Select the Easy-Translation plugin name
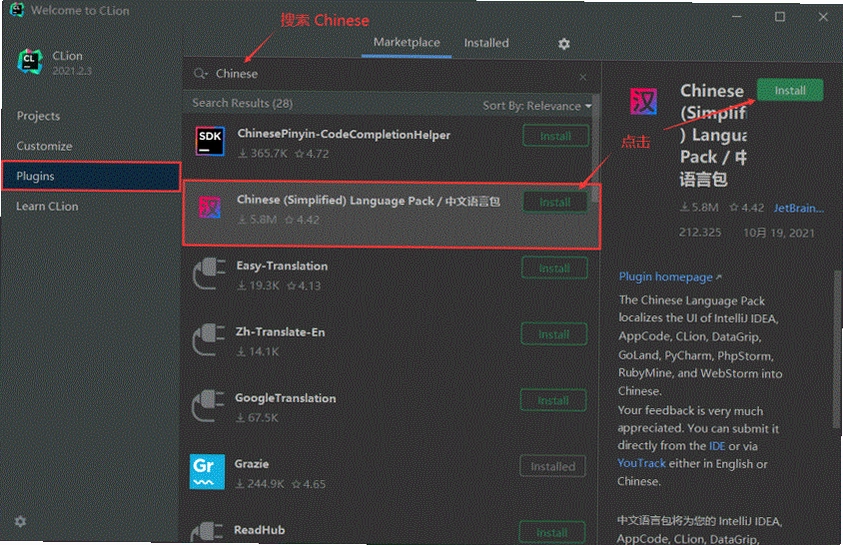This screenshot has width=843, height=545. point(282,266)
